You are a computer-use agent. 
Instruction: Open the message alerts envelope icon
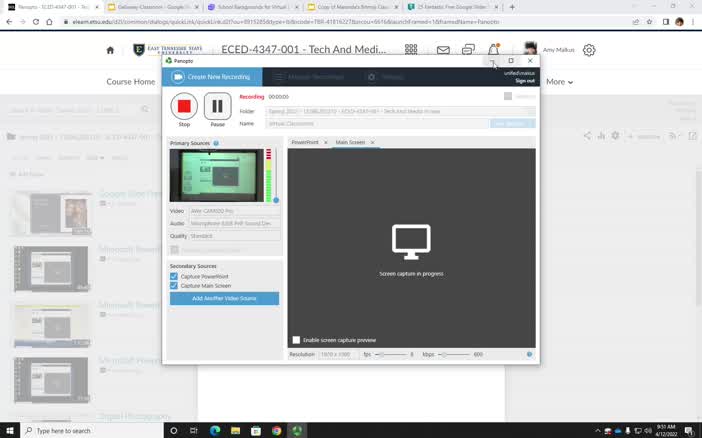pos(443,50)
